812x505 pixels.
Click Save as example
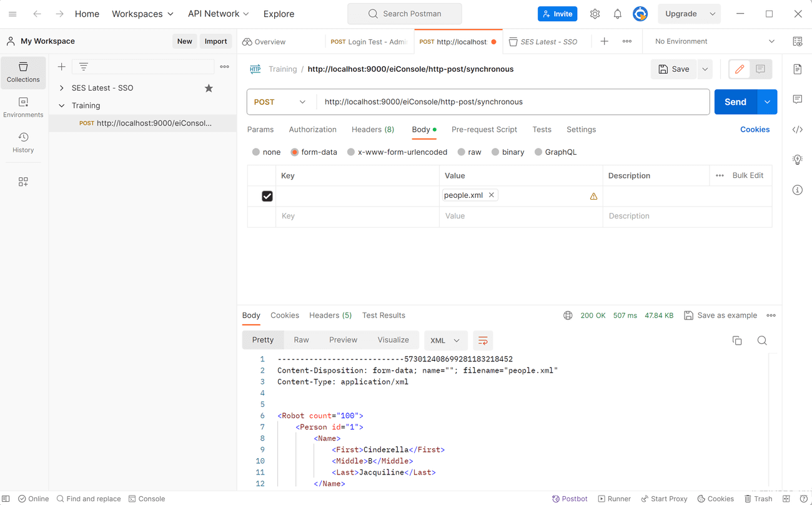click(x=720, y=315)
